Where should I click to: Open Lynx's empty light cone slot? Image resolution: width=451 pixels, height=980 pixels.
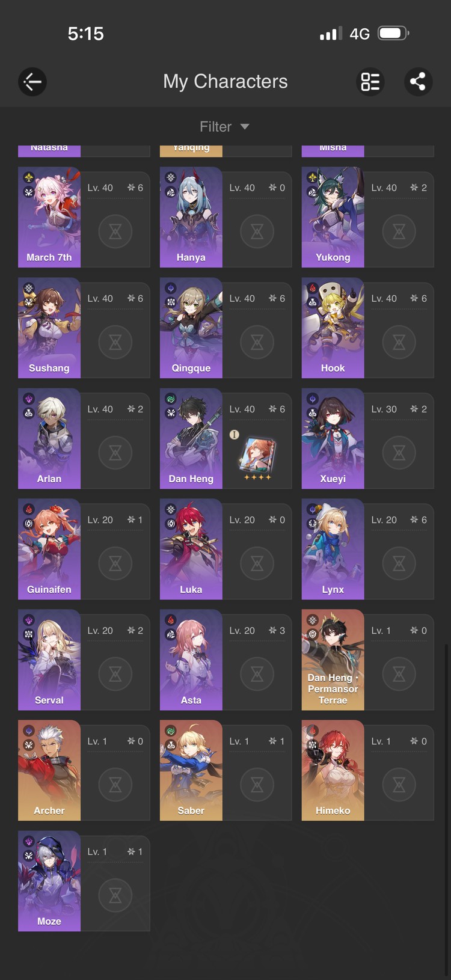tap(399, 563)
